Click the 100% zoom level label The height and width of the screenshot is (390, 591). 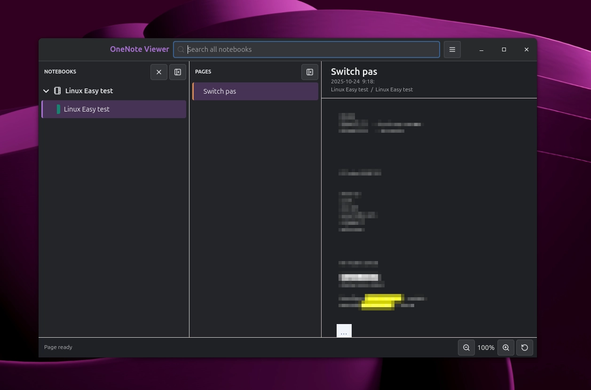coord(486,347)
